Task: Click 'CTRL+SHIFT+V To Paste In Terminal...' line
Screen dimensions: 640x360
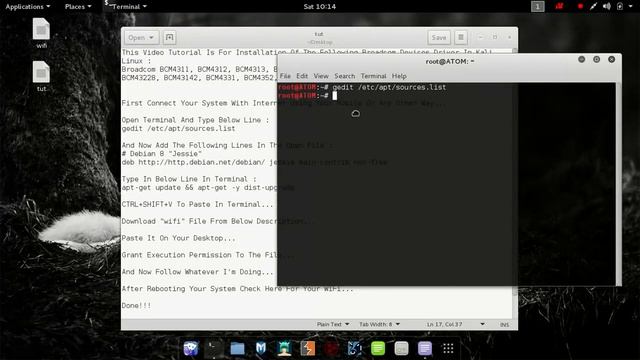Action: [x=198, y=204]
